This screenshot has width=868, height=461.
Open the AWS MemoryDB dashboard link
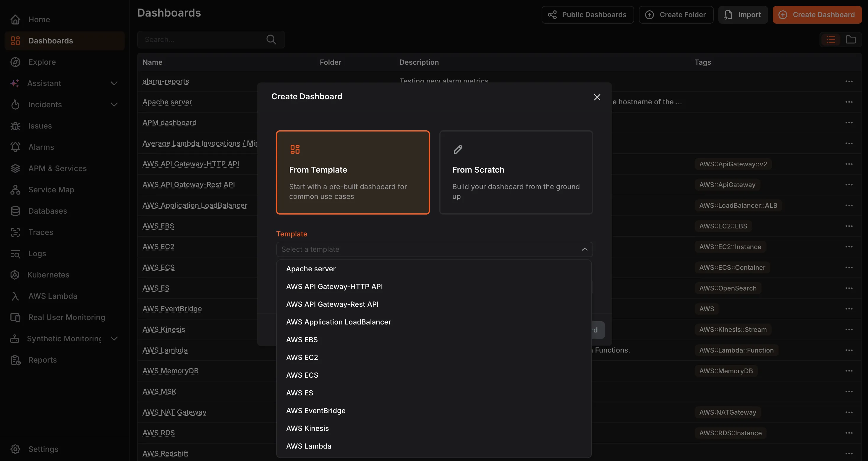[x=171, y=371]
